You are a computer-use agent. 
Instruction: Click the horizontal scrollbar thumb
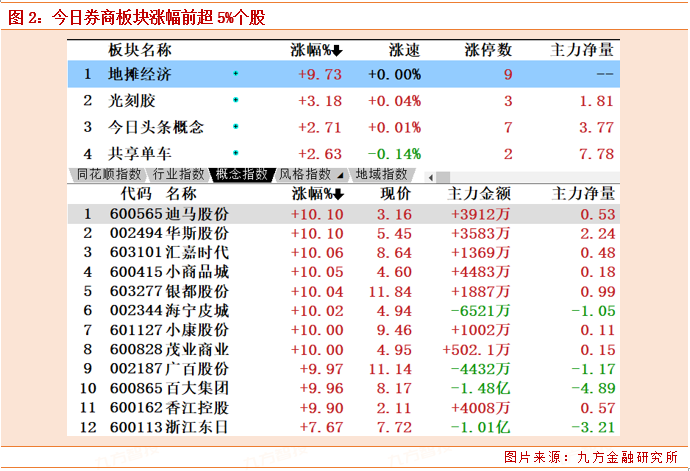(443, 177)
